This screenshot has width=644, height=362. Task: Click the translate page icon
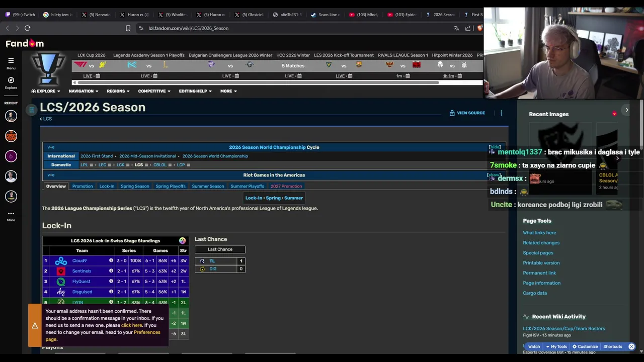point(456,28)
